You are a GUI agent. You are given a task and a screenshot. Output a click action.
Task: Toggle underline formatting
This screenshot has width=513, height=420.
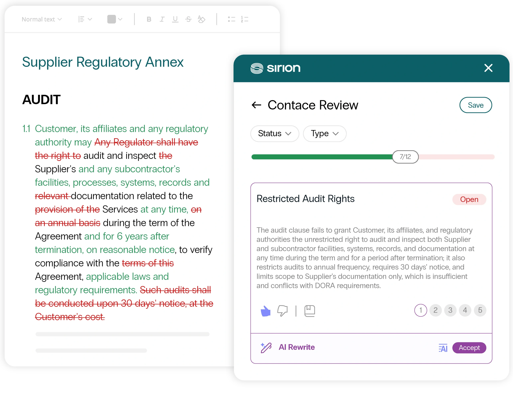click(175, 19)
